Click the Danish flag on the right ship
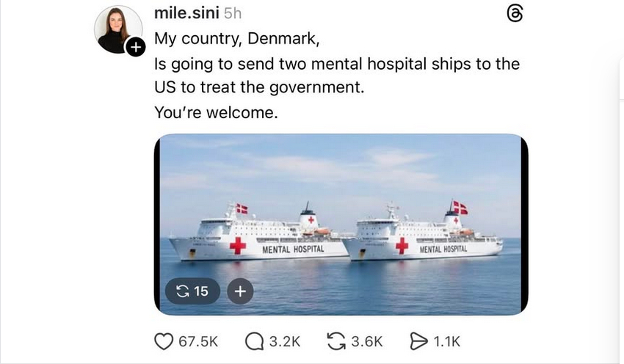The height and width of the screenshot is (364, 624). click(460, 208)
